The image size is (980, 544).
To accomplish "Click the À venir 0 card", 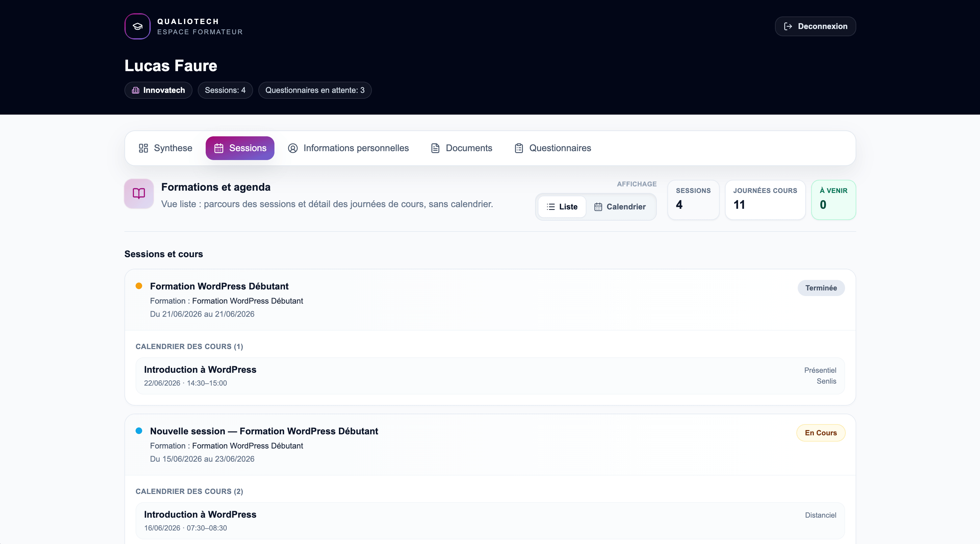I will click(834, 200).
